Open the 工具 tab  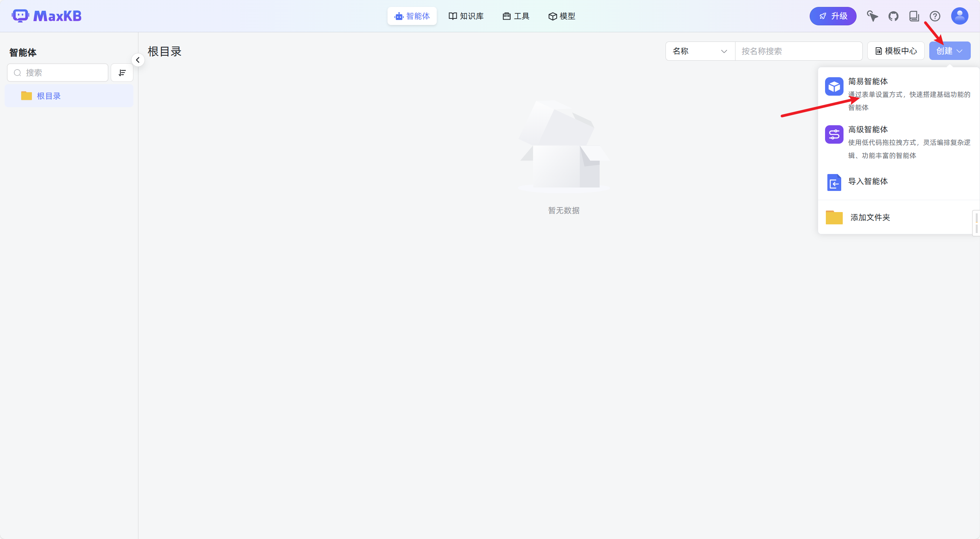coord(516,16)
